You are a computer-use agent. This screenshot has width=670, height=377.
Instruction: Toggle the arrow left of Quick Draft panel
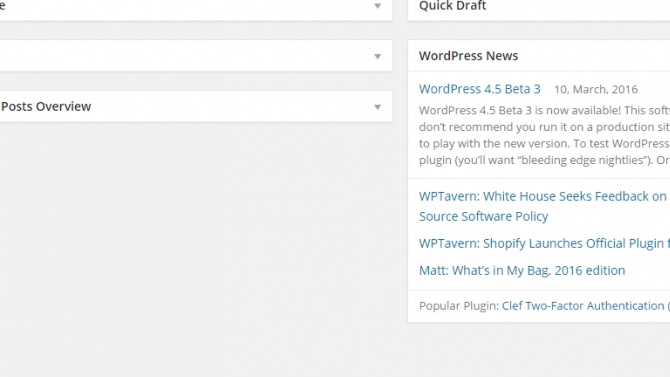[377, 6]
